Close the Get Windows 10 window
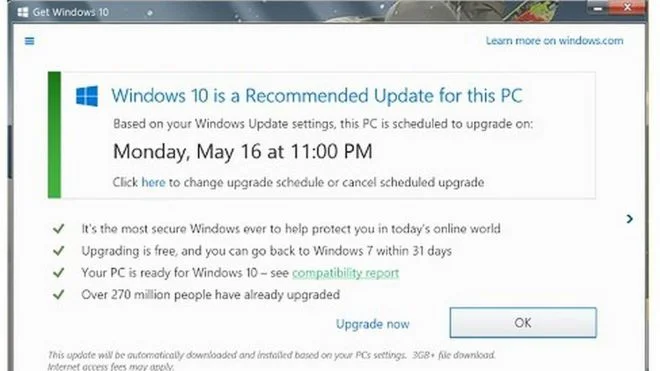 coord(627,7)
